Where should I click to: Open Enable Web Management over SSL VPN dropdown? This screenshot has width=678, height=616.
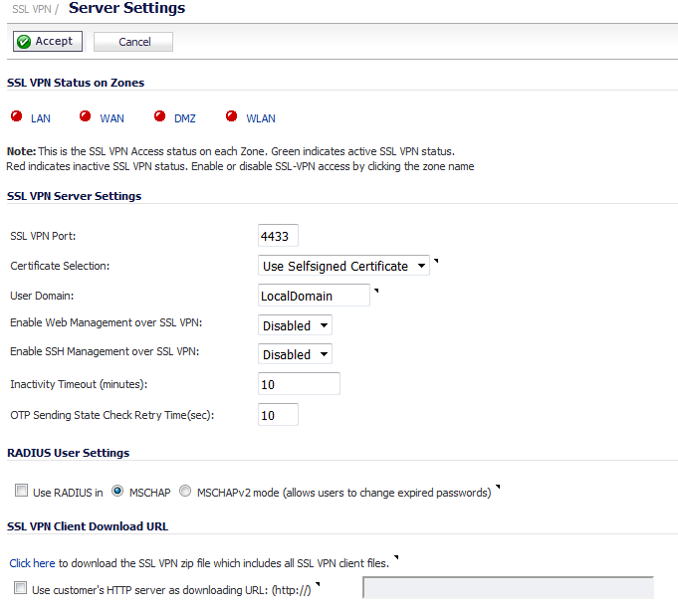point(295,325)
